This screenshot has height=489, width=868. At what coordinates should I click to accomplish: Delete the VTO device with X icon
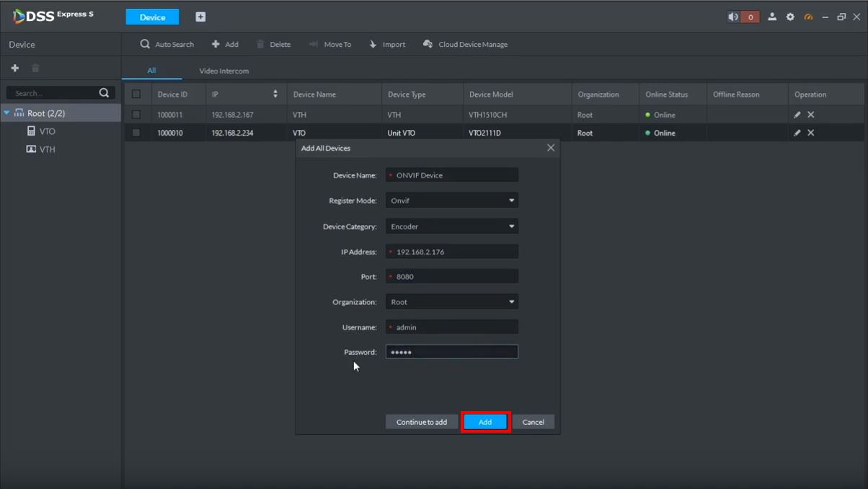click(x=811, y=133)
